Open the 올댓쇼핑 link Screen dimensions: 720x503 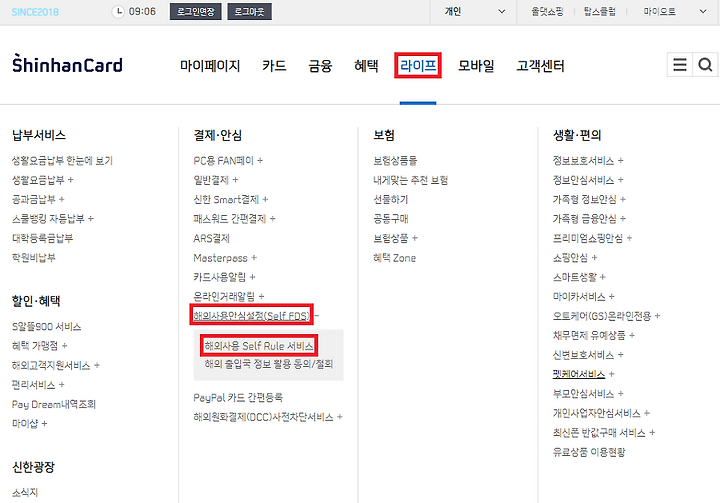click(547, 11)
